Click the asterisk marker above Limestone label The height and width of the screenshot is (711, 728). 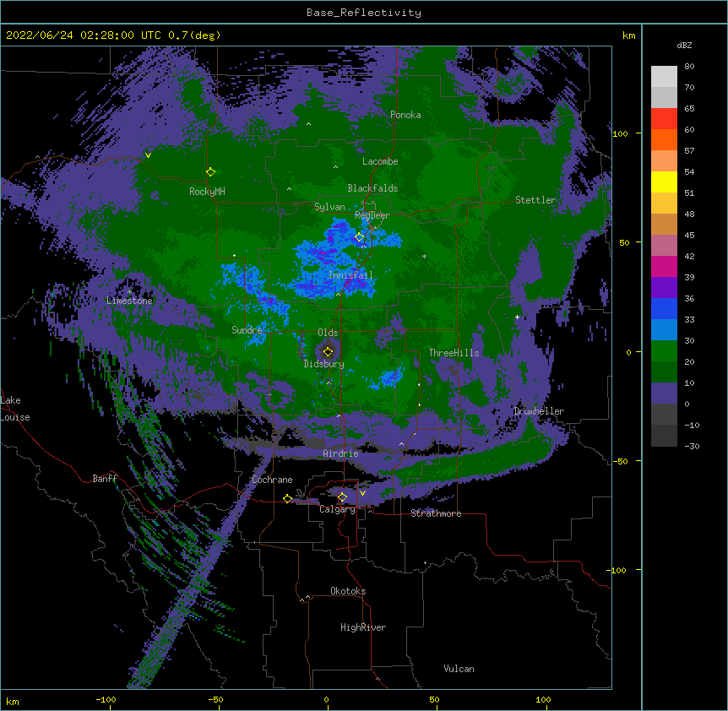[129, 292]
